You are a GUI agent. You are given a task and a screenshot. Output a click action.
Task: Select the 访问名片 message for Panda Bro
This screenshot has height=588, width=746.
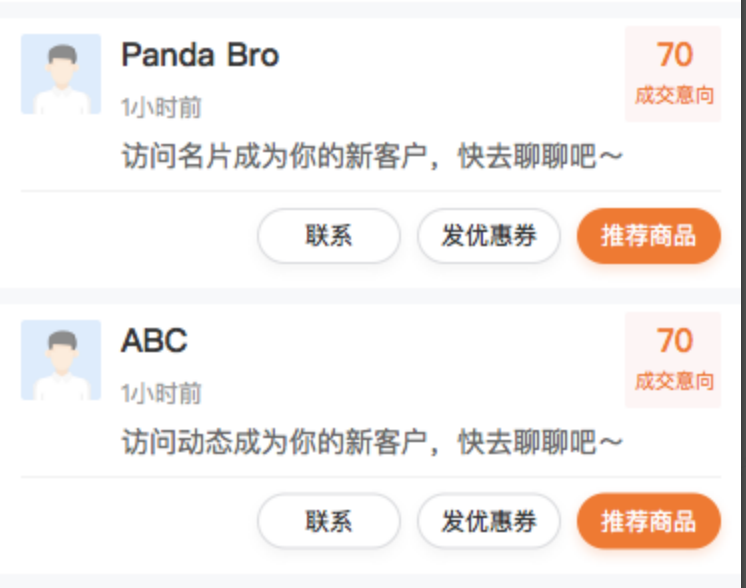(372, 156)
